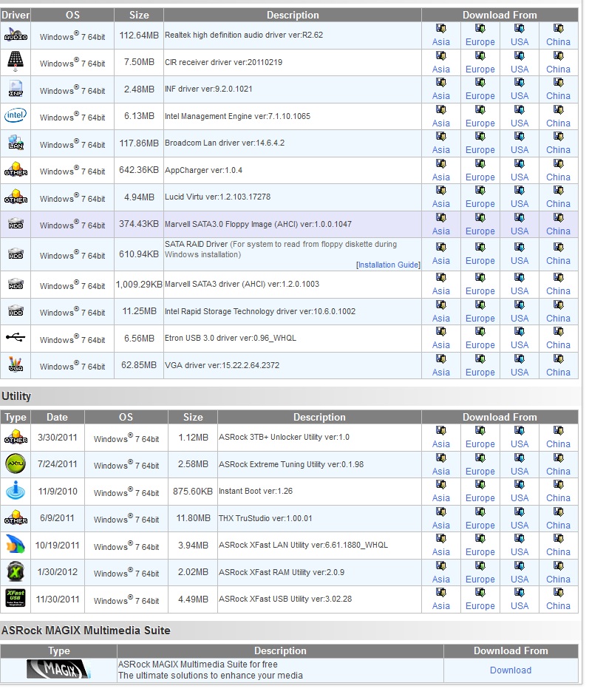
Task: Select date cell '10/19/2011'
Action: (57, 545)
